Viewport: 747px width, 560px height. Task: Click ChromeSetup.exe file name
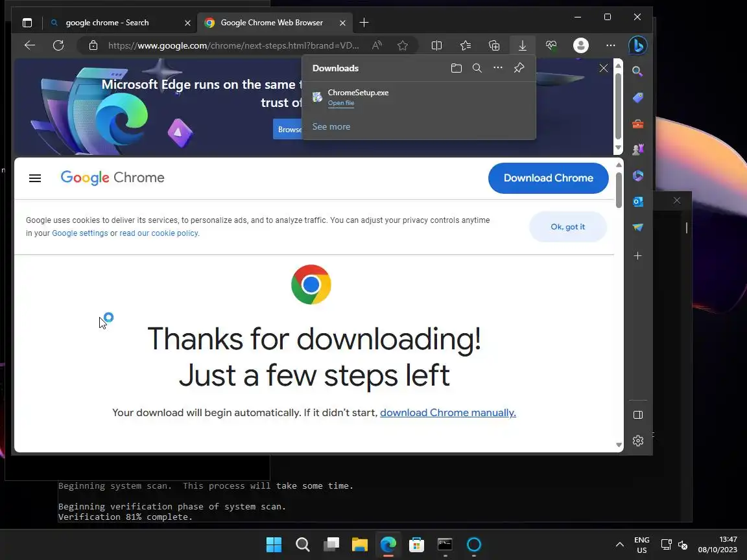pos(358,93)
